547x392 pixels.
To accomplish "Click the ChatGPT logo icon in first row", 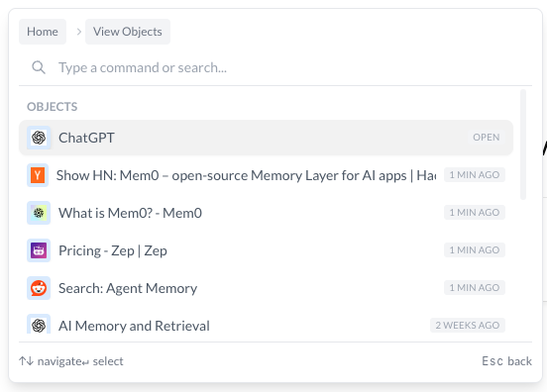I will tap(39, 138).
